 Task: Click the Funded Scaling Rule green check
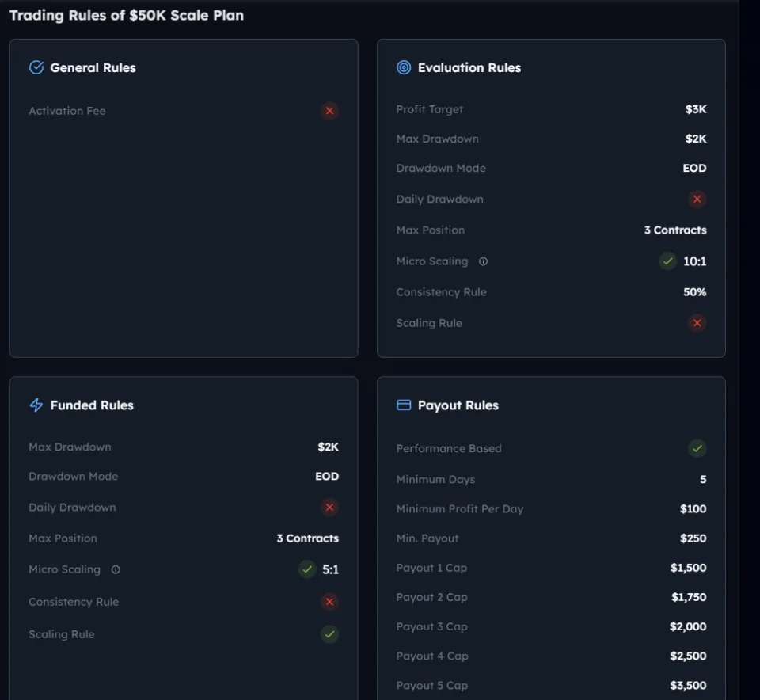tap(329, 634)
